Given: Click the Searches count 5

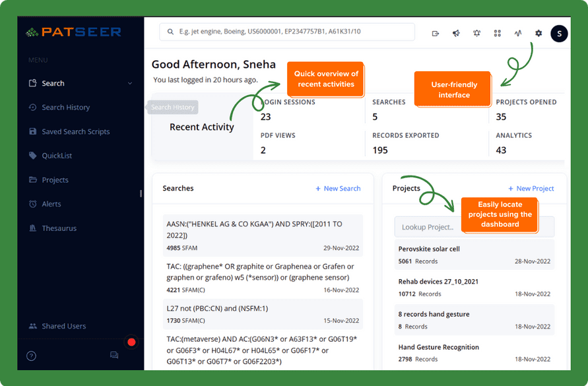Looking at the screenshot, I should coord(375,117).
